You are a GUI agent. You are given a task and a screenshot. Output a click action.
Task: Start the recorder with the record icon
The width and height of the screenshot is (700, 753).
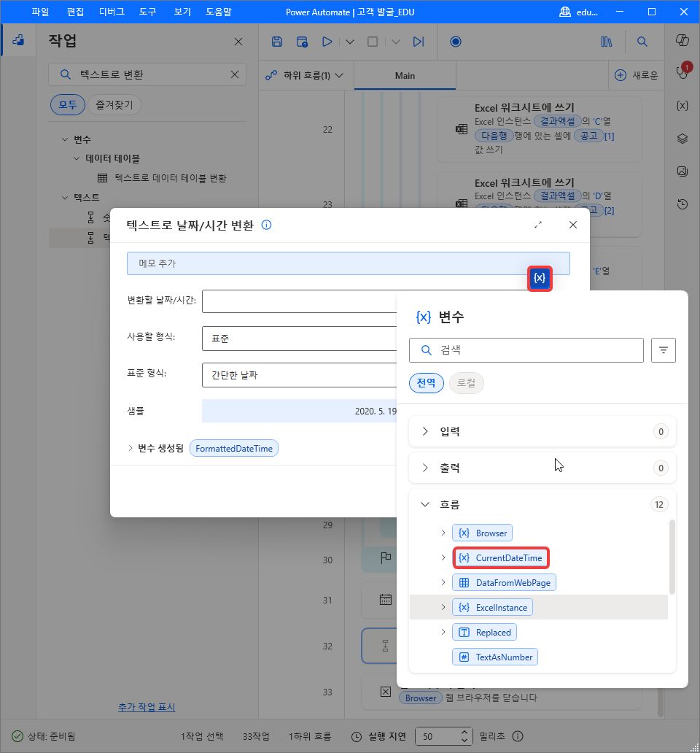pyautogui.click(x=456, y=42)
